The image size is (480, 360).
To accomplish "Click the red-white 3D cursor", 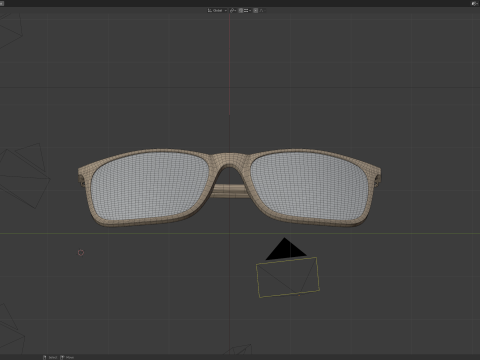I will pyautogui.click(x=81, y=253).
